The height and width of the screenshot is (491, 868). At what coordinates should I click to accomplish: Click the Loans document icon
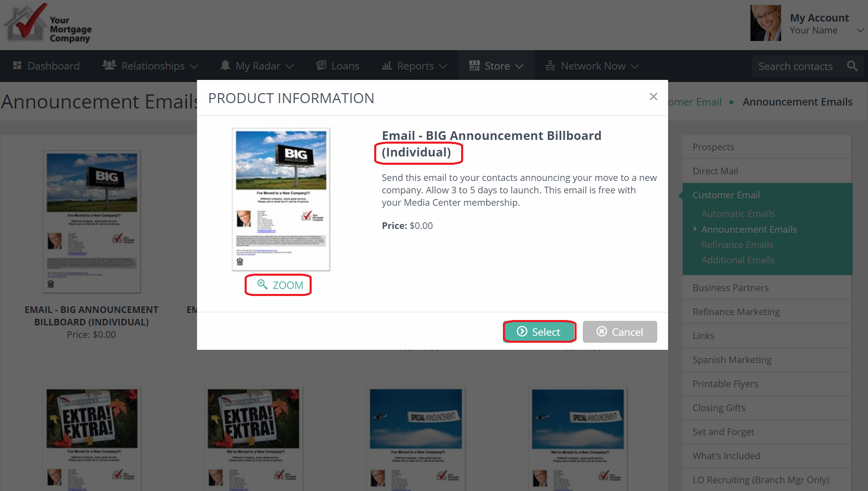(x=321, y=65)
